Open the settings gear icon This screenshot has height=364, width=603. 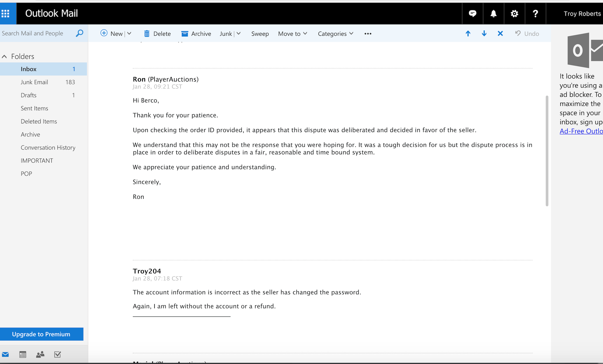514,13
